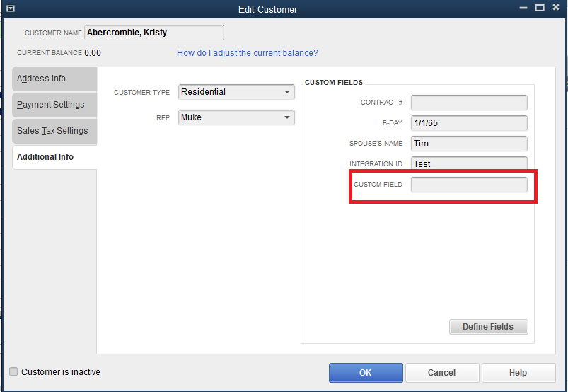Click the B-Day field showing 1/1/65
The image size is (568, 392).
point(469,123)
